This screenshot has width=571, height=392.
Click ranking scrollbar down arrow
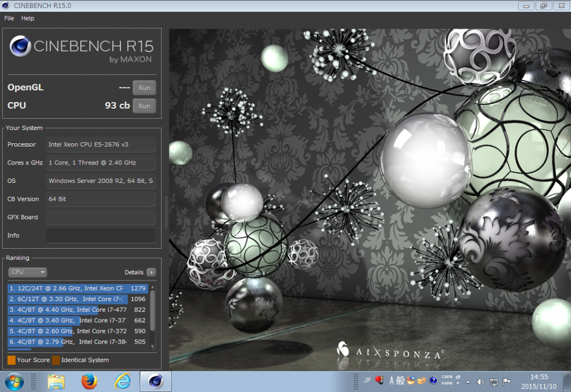(x=153, y=346)
